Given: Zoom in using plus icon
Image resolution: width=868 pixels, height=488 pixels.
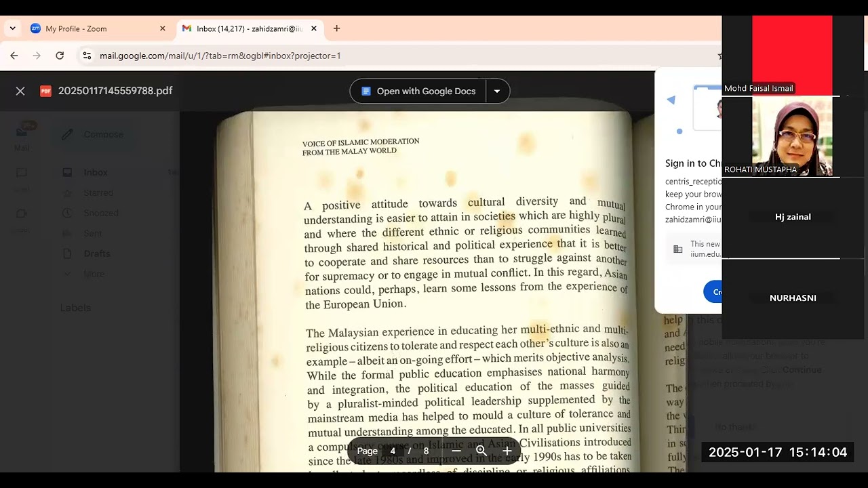Looking at the screenshot, I should pos(507,451).
